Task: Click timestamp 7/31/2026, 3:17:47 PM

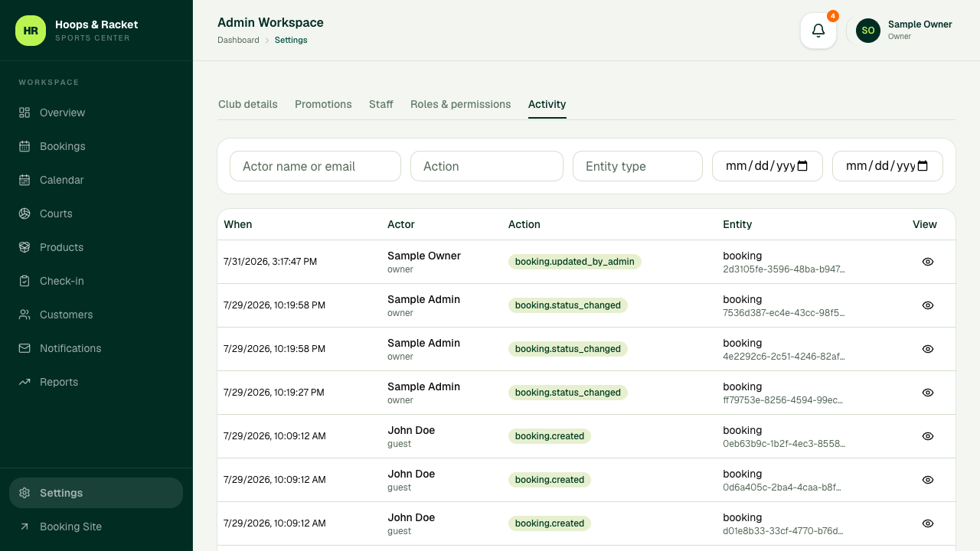Action: (270, 262)
